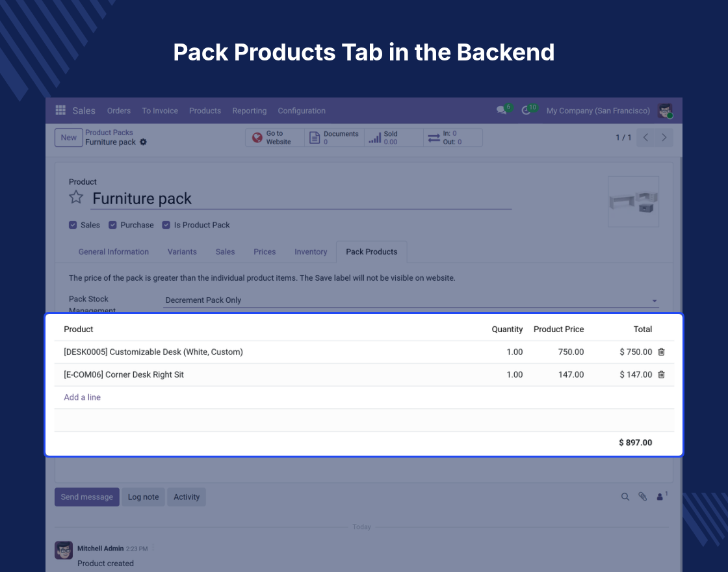
Task: Click the chatter search icon
Action: pos(625,497)
